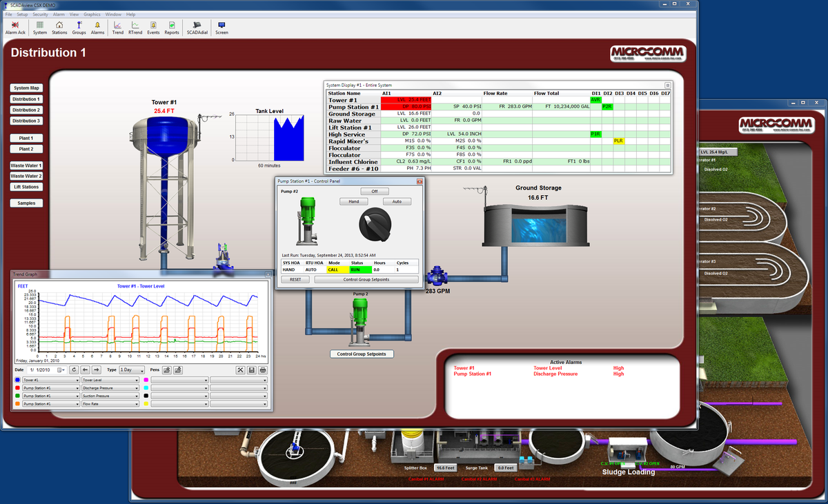Image resolution: width=828 pixels, height=504 pixels.
Task: Open Trend Graph tools wrench icon
Action: [x=240, y=370]
